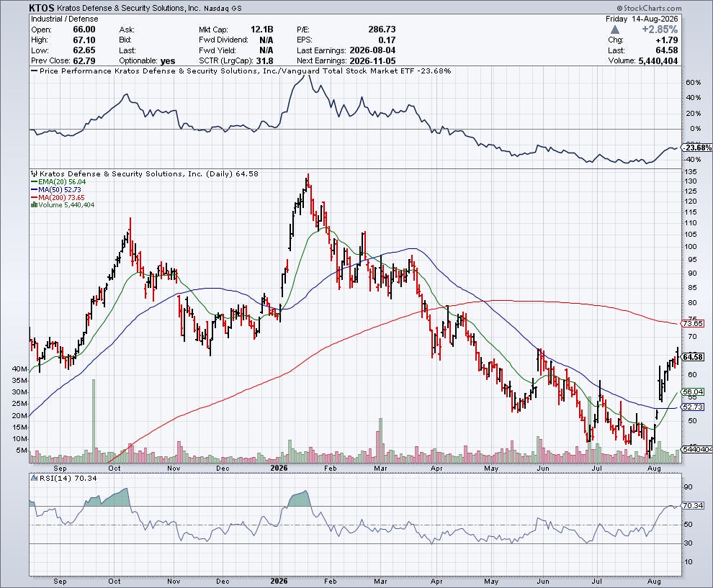
Task: Click the StockCharts.com logo text
Action: click(x=650, y=8)
